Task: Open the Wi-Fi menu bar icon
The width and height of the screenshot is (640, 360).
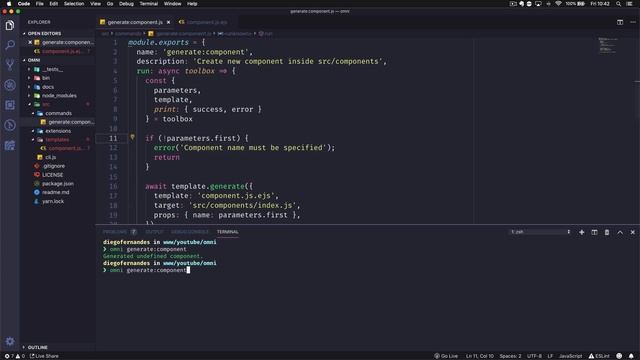Action: (558, 4)
